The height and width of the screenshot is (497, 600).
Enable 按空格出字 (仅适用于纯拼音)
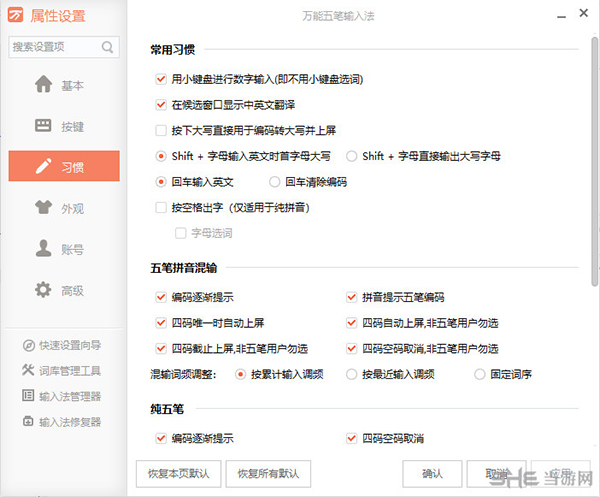tap(161, 207)
